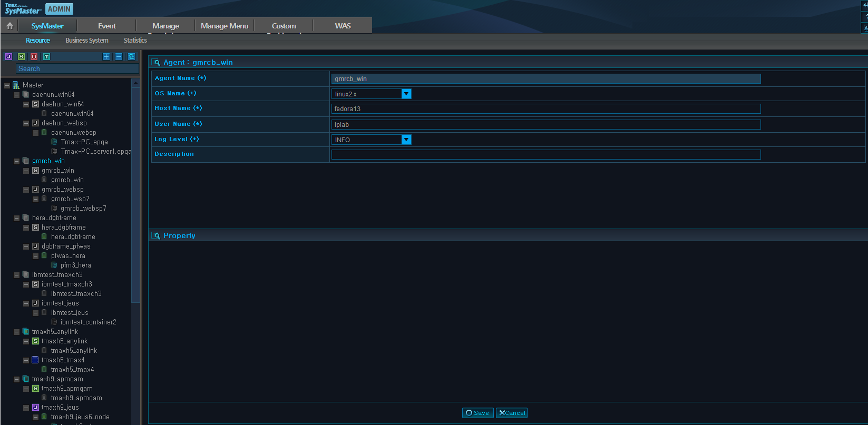
Task: Click the SysMaster logo
Action: 23,9
